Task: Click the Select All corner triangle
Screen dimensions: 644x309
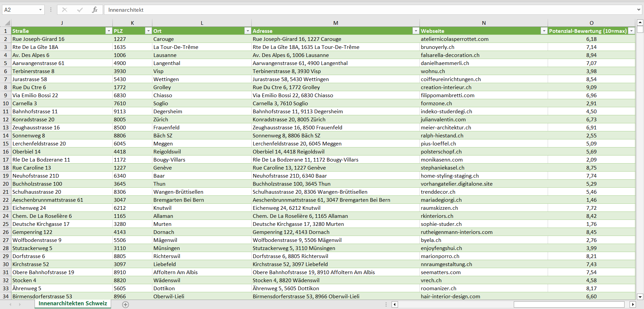Action: point(7,23)
